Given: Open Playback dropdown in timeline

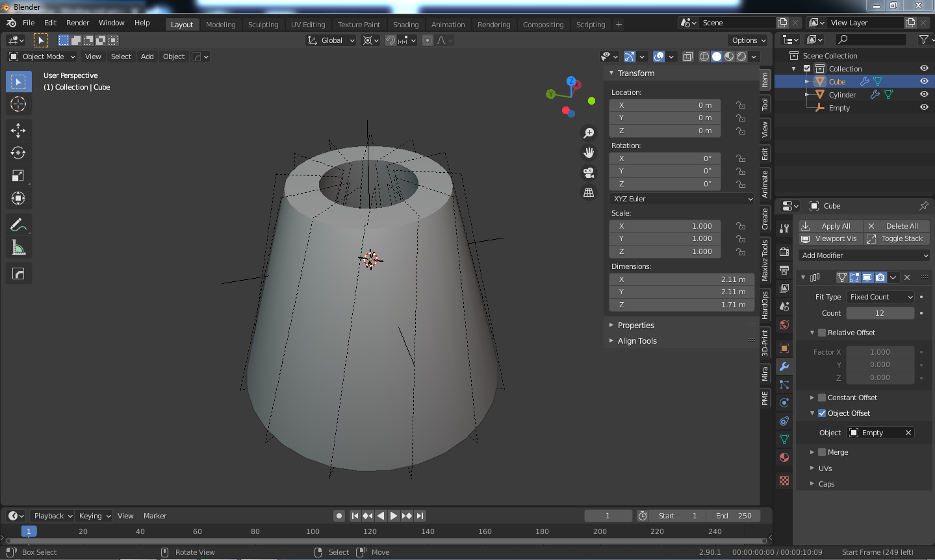Looking at the screenshot, I should tap(53, 516).
